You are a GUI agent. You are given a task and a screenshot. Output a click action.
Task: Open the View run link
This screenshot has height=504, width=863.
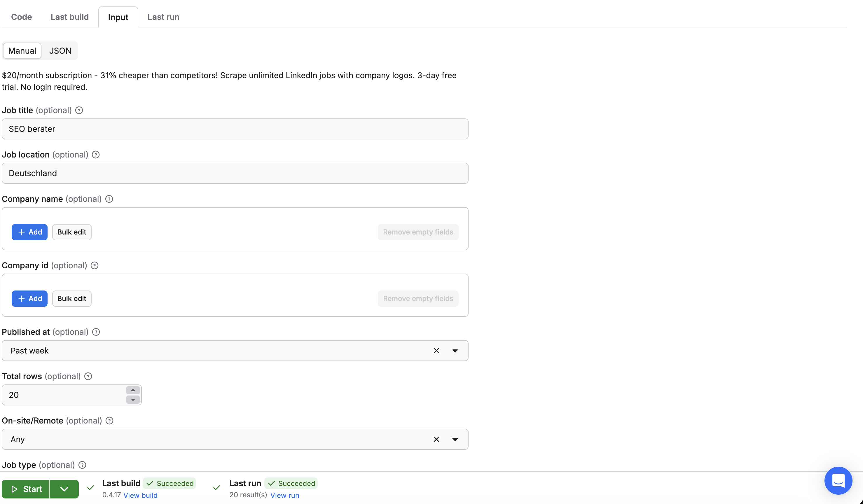[284, 495]
